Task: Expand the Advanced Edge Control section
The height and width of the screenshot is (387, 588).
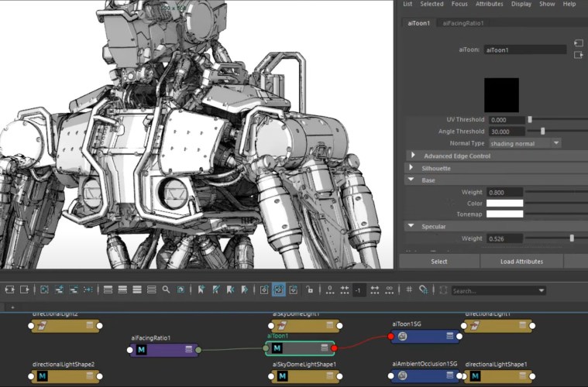Action: coord(414,156)
